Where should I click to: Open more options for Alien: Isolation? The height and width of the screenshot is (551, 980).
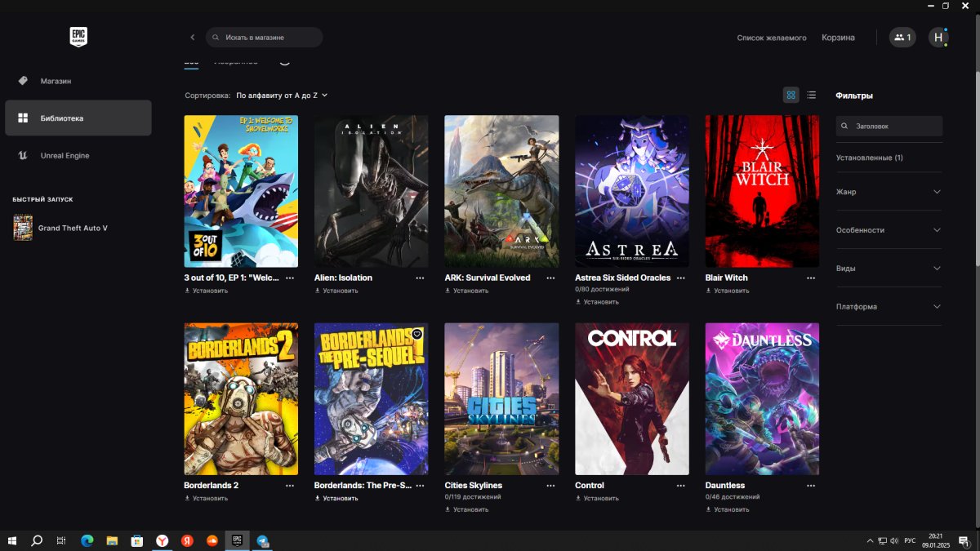(x=420, y=278)
